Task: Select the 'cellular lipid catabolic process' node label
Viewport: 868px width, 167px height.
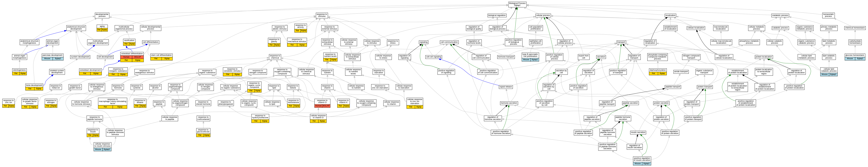Action: point(829,70)
